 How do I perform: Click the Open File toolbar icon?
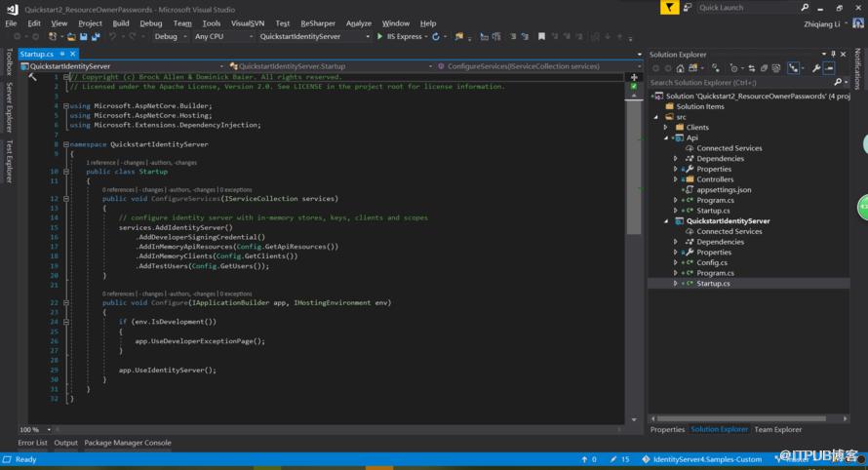tap(71, 36)
